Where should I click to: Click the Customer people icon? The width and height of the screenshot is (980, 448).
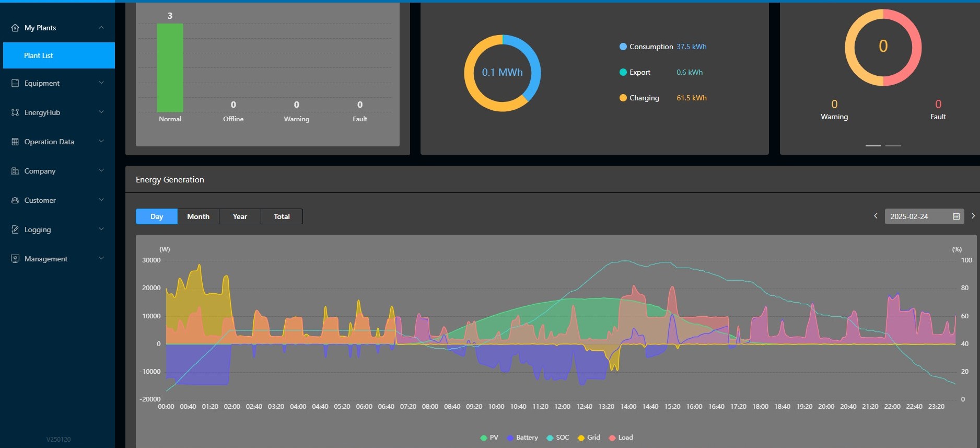click(x=15, y=200)
